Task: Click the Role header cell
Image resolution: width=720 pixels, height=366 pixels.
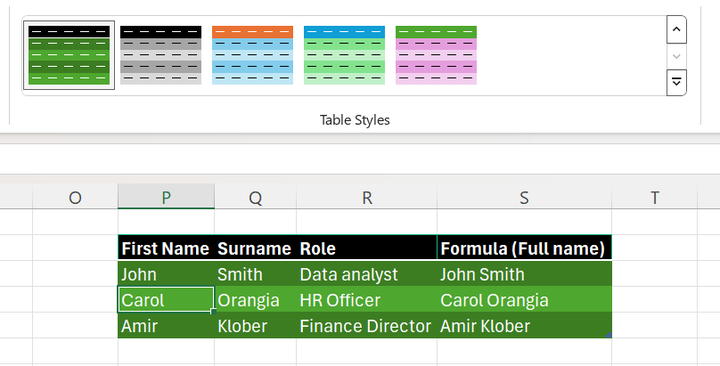Action: tap(367, 248)
